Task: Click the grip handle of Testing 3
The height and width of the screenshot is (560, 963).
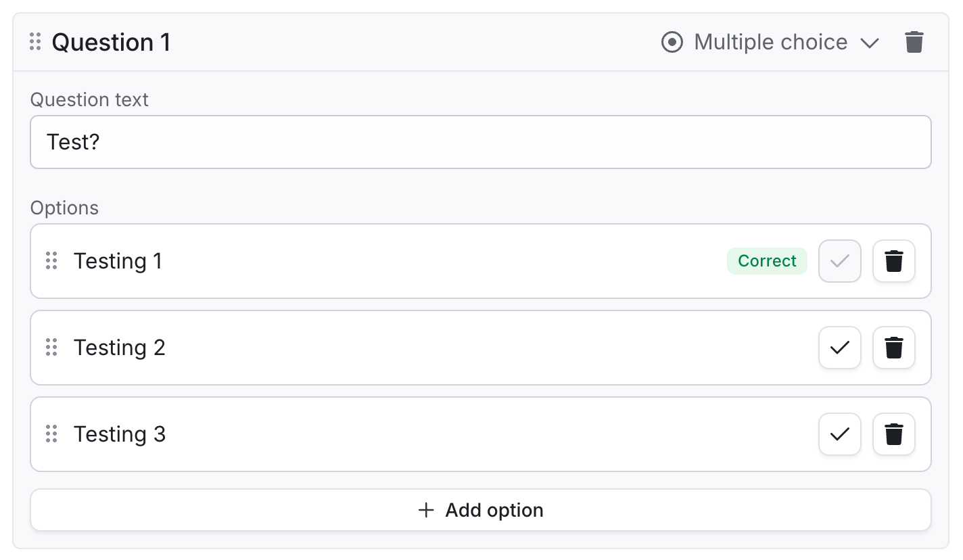Action: [51, 434]
